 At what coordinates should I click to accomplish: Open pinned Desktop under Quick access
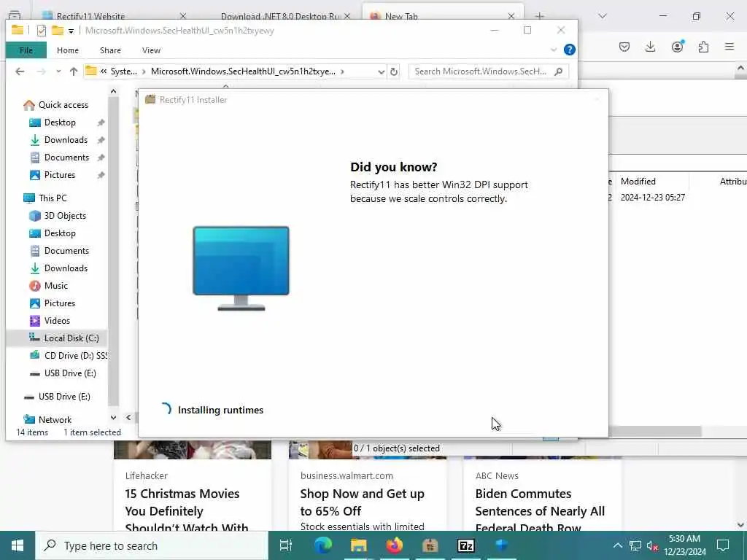60,122
